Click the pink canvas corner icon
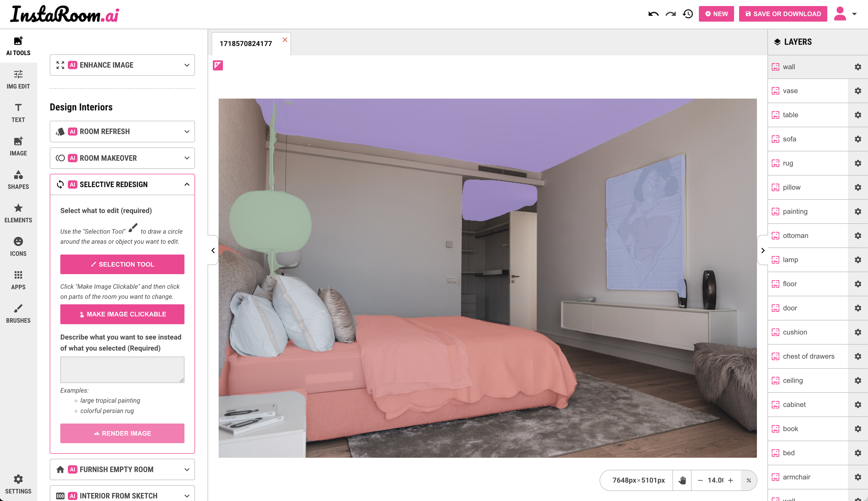Viewport: 868px width, 501px height. (x=218, y=65)
